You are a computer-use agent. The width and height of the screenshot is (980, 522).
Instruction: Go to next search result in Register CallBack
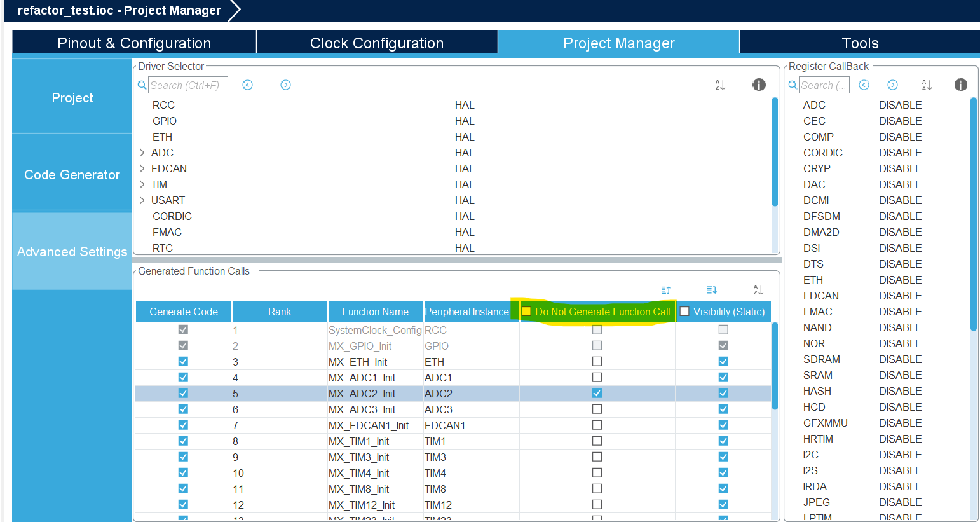coord(893,85)
